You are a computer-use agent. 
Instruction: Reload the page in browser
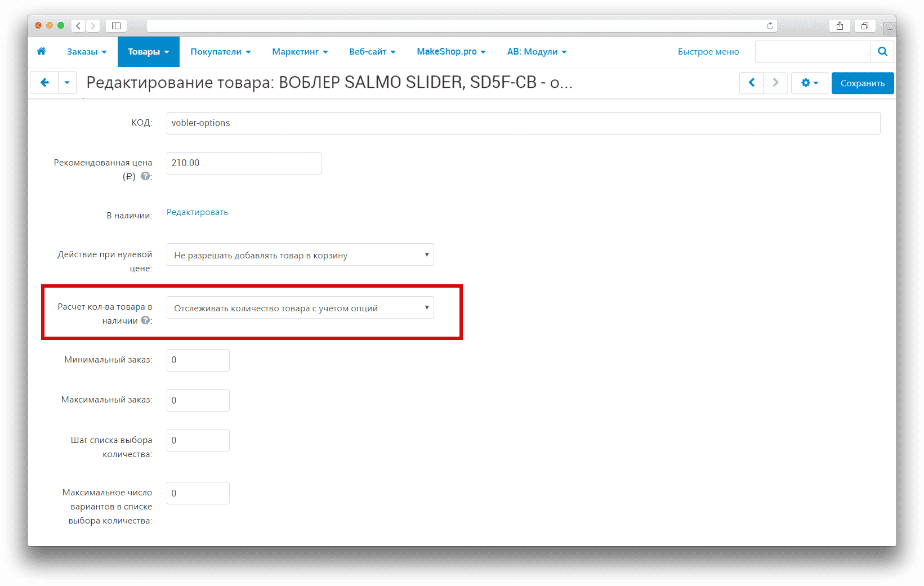(x=770, y=26)
